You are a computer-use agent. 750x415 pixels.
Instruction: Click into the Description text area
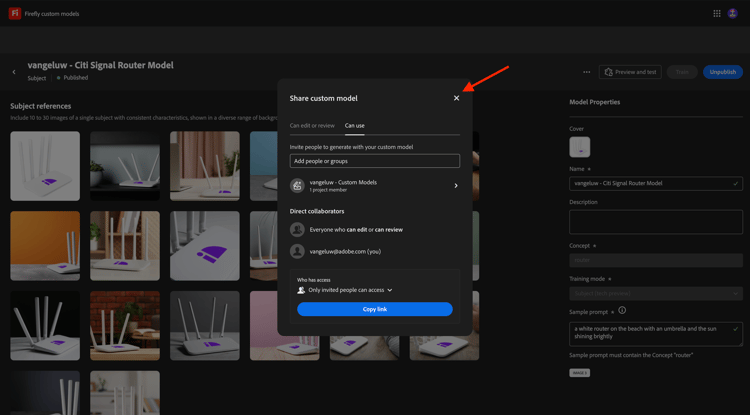656,222
